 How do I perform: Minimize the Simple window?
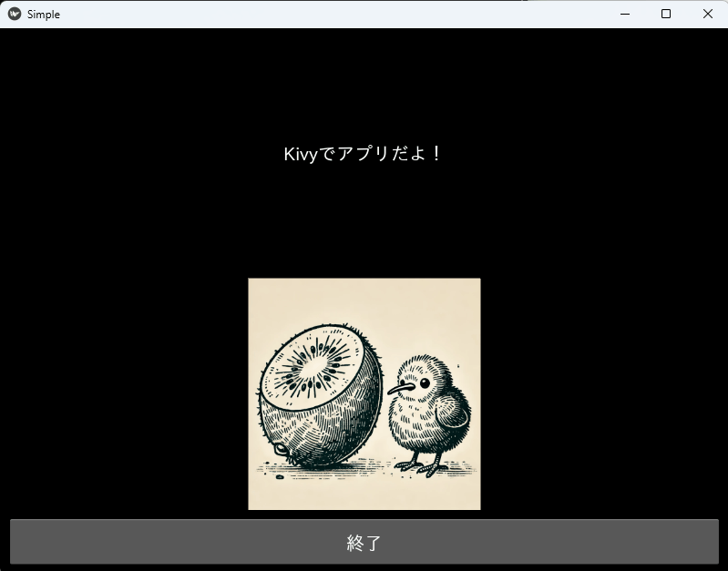tap(625, 14)
